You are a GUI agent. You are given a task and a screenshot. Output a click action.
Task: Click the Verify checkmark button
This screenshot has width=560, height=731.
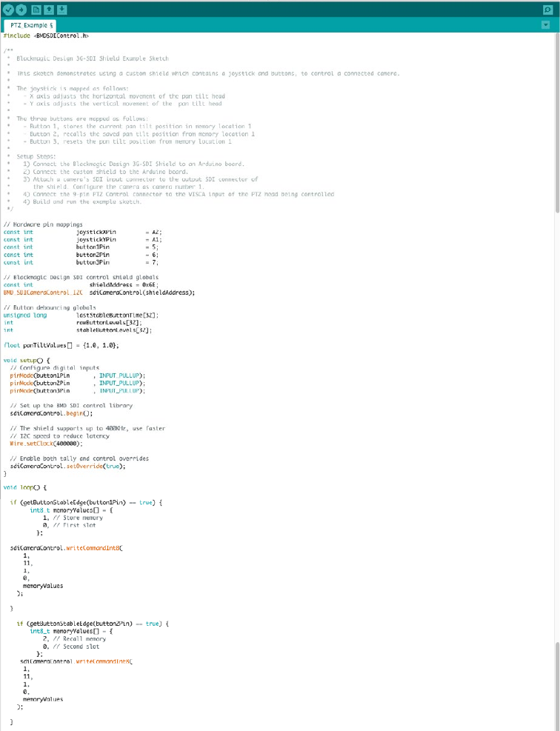click(8, 10)
